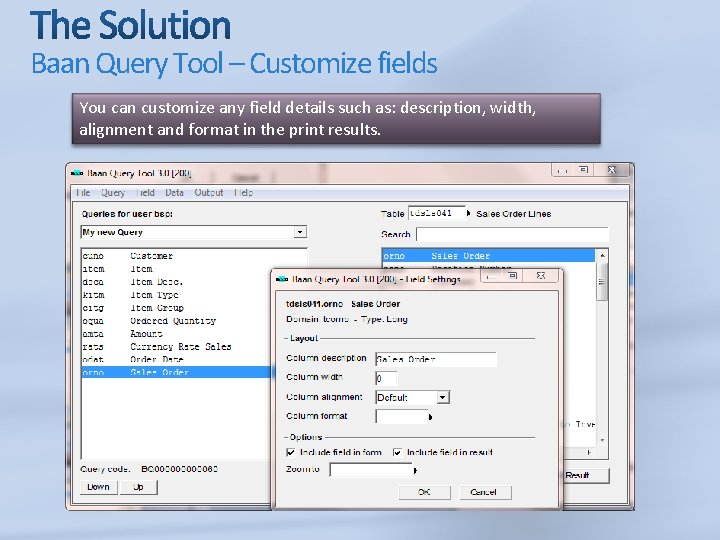
Task: Click scroll down arrow of table fields list
Action: pyautogui.click(x=602, y=440)
